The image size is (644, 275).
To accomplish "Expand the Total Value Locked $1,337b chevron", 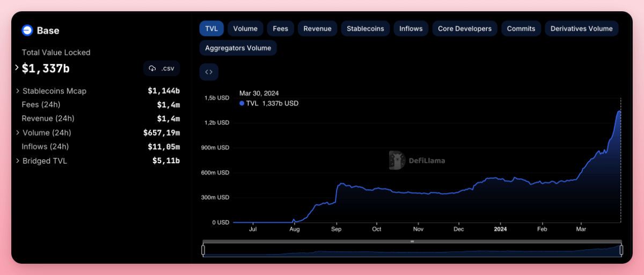I will [17, 68].
